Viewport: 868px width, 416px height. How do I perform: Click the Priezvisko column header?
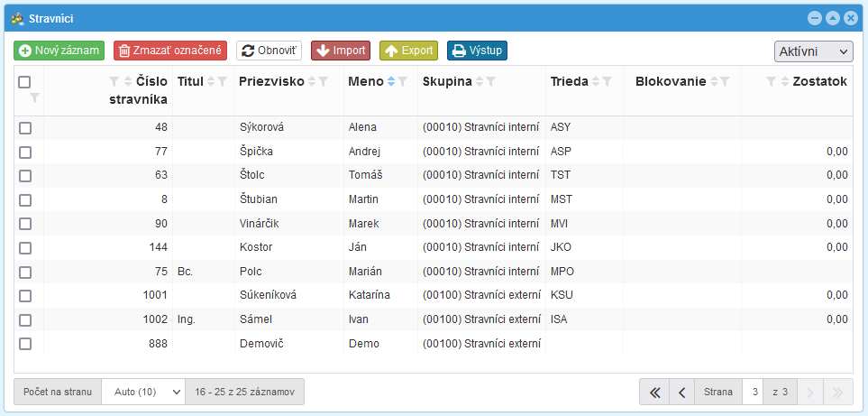271,81
